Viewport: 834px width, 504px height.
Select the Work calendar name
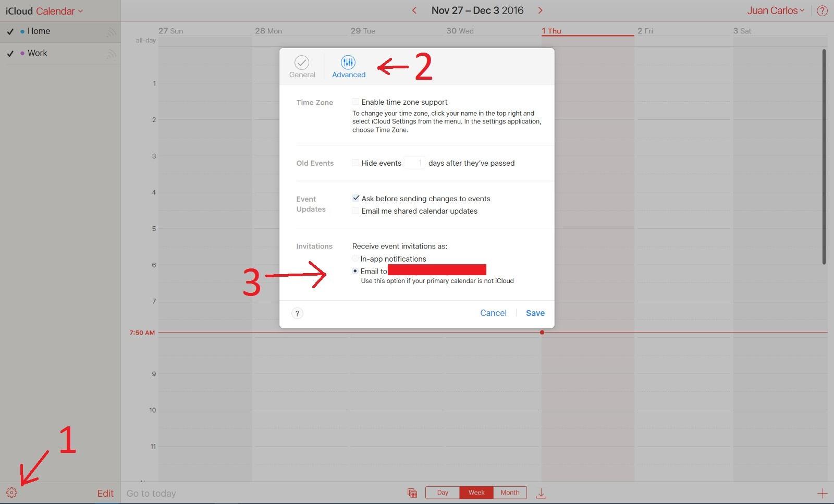37,53
